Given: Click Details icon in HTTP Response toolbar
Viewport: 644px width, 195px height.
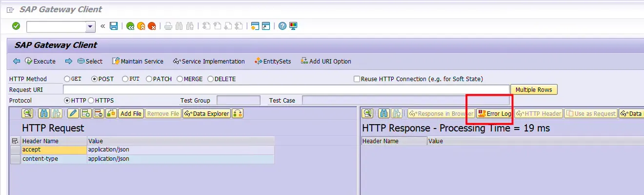Looking at the screenshot, I should coord(367,113).
